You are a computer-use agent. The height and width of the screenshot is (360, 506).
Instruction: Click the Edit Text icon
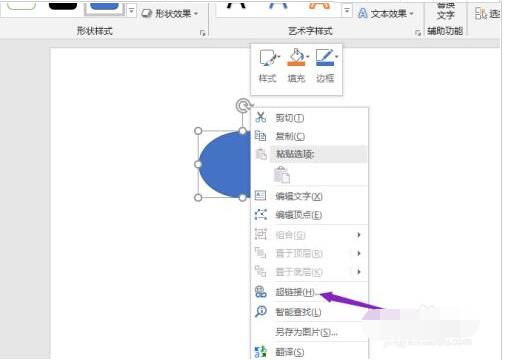pyautogui.click(x=260, y=196)
